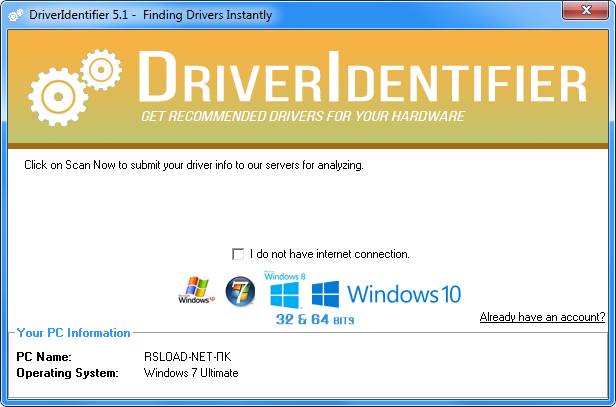Screen dimensions: 616x407
Task: Click the large gears logo in banner
Action: coord(75,88)
